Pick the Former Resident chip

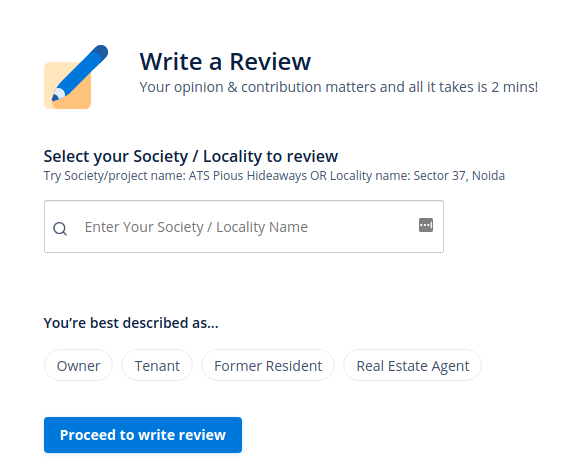pos(268,366)
